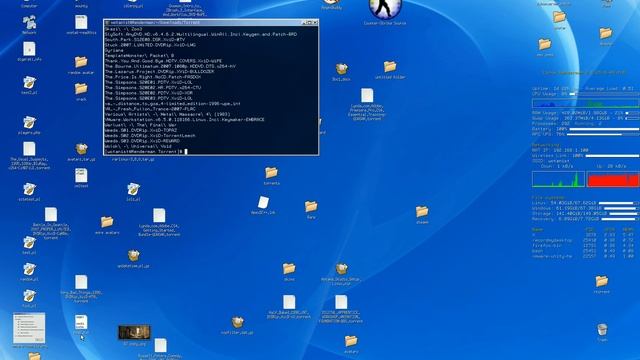Open the 'crack' folder
640x360 pixels.
click(81, 91)
